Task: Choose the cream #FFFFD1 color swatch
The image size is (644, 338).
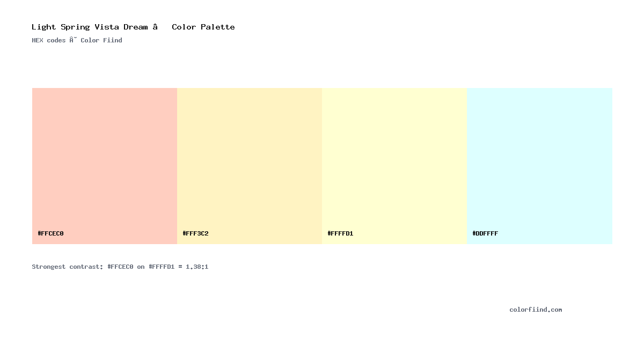Action: 394,166
